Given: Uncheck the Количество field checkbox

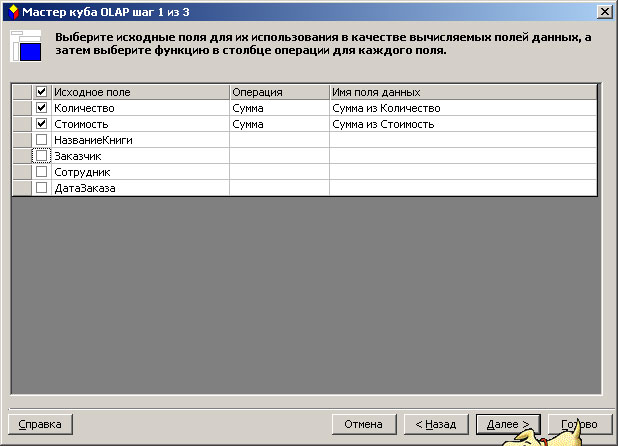Looking at the screenshot, I should pos(41,108).
